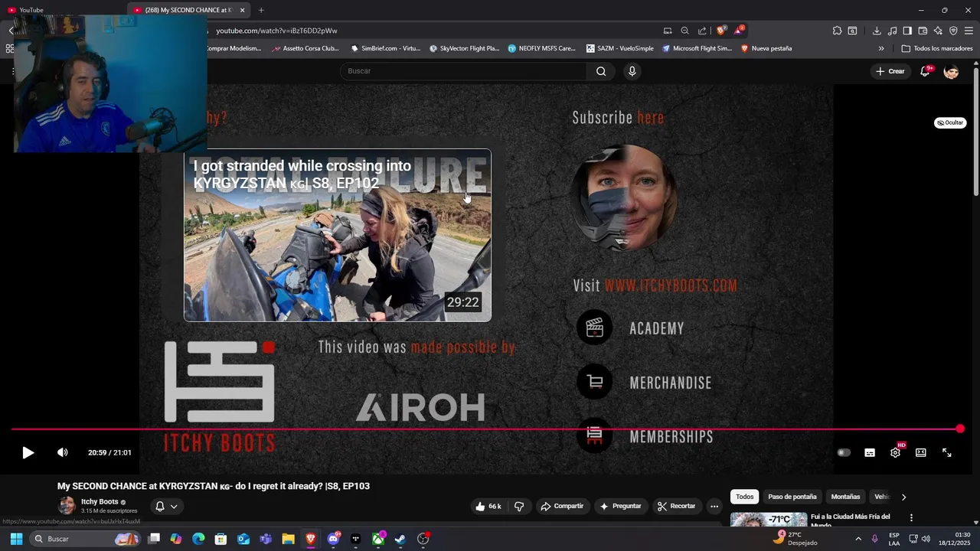The height and width of the screenshot is (551, 980).
Task: Click the red video progress bar
Action: [485, 429]
